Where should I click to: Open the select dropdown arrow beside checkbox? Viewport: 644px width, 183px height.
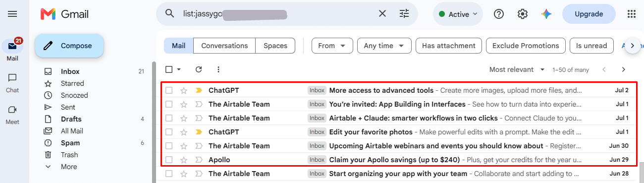[x=179, y=69]
